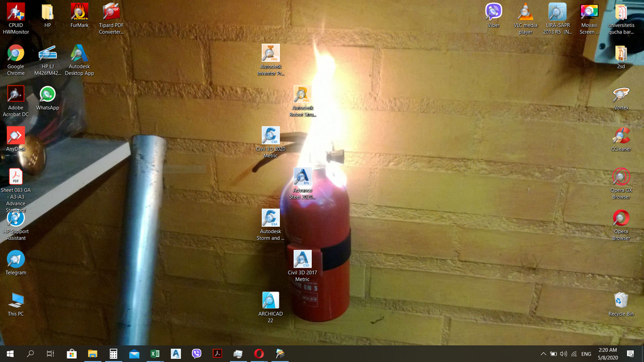This screenshot has width=644, height=362.
Task: Open Adobe Acrobat DC desktop icon
Action: (x=16, y=101)
